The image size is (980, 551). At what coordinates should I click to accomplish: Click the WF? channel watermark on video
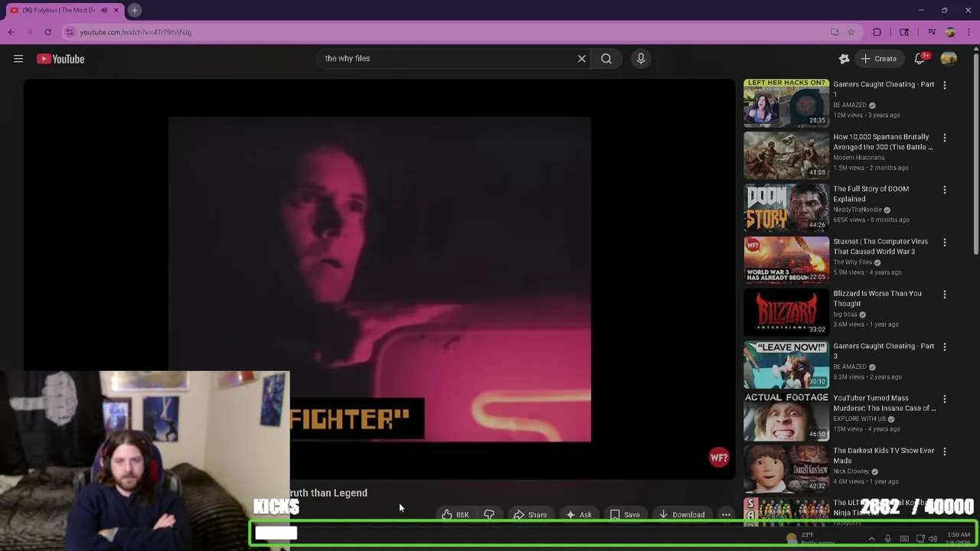[719, 458]
